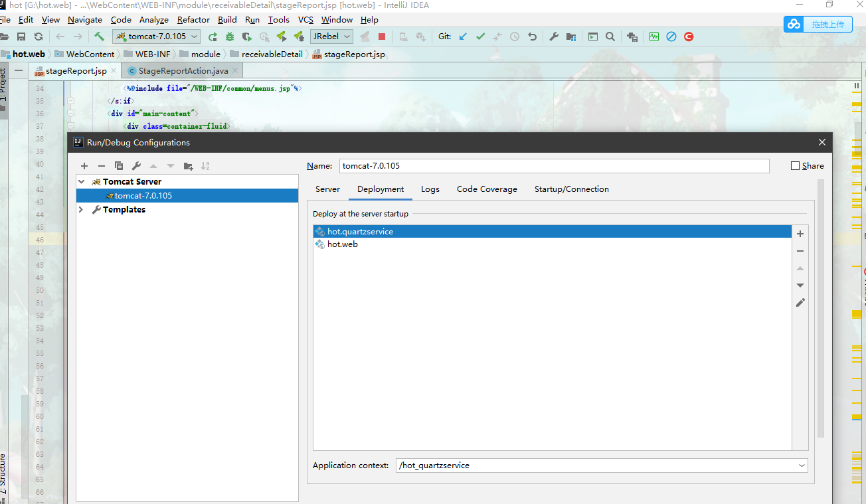Image resolution: width=866 pixels, height=504 pixels.
Task: Click the Save All toolbar icon
Action: click(21, 37)
